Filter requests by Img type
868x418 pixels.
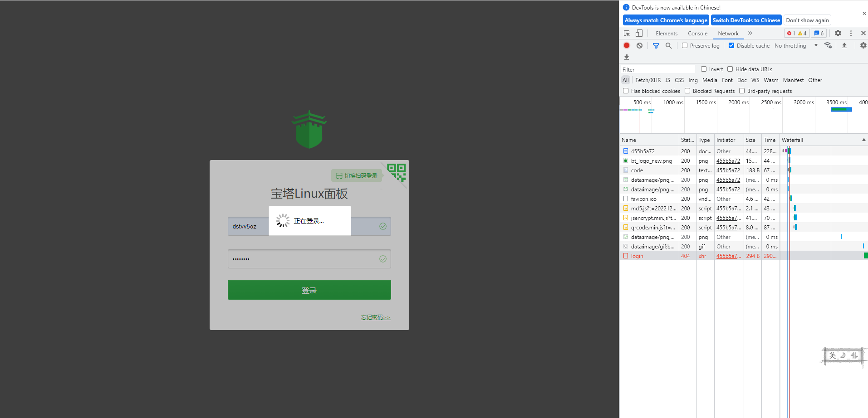pyautogui.click(x=693, y=80)
